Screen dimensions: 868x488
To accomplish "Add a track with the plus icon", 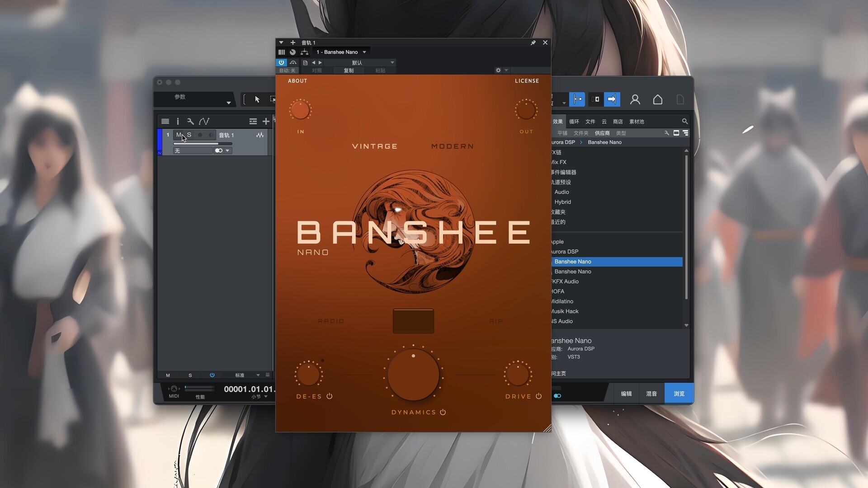I will point(266,122).
